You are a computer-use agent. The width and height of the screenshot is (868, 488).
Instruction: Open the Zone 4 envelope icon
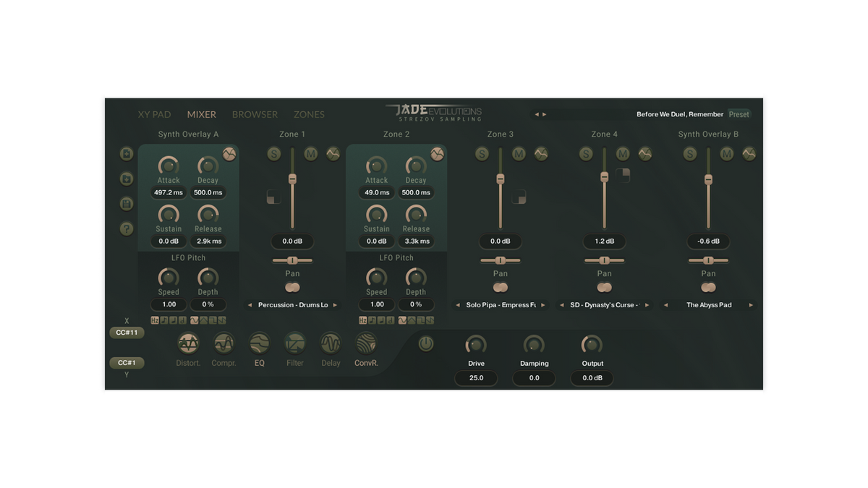point(645,153)
